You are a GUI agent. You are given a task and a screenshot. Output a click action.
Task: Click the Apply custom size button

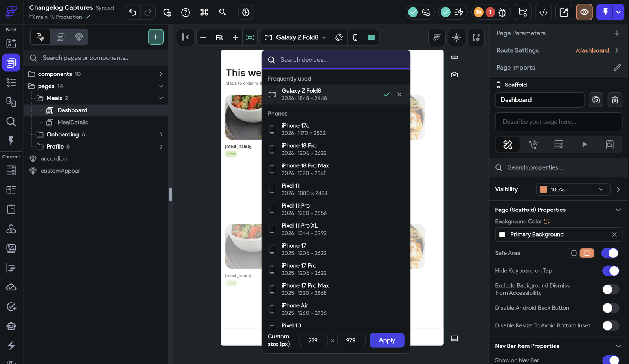tap(387, 340)
